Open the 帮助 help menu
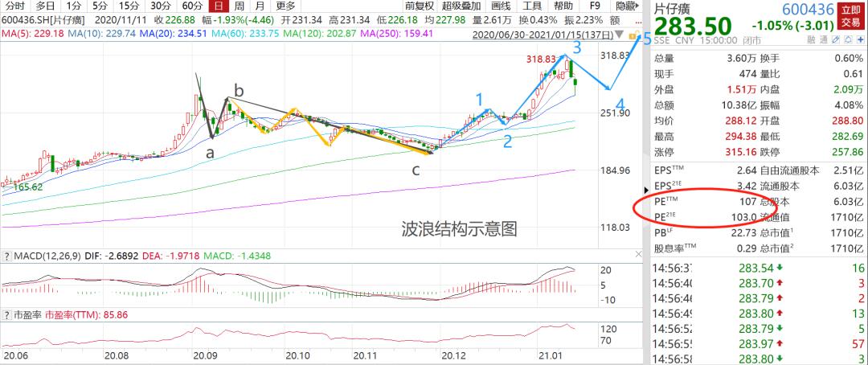This screenshot has height=365, width=868. (563, 6)
